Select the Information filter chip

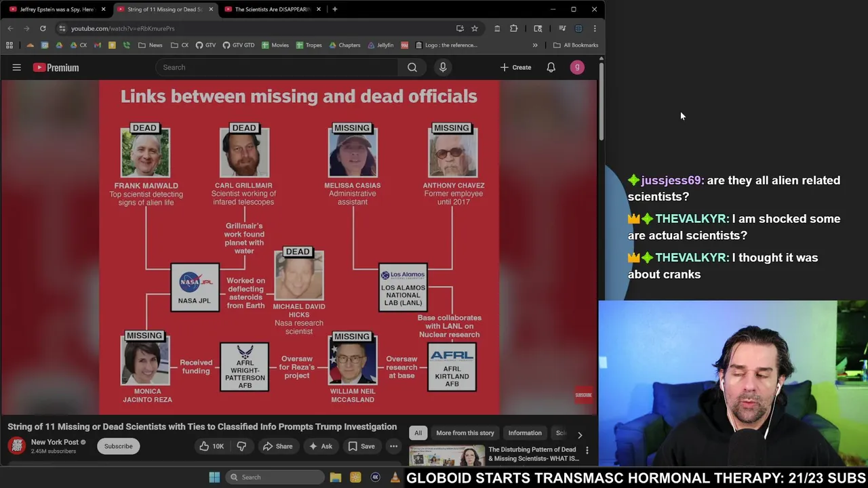525,433
